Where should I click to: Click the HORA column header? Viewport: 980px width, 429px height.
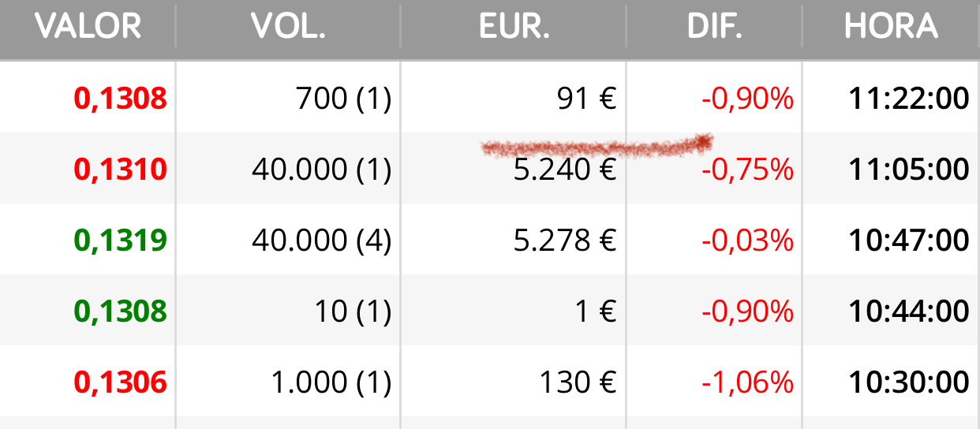[891, 27]
